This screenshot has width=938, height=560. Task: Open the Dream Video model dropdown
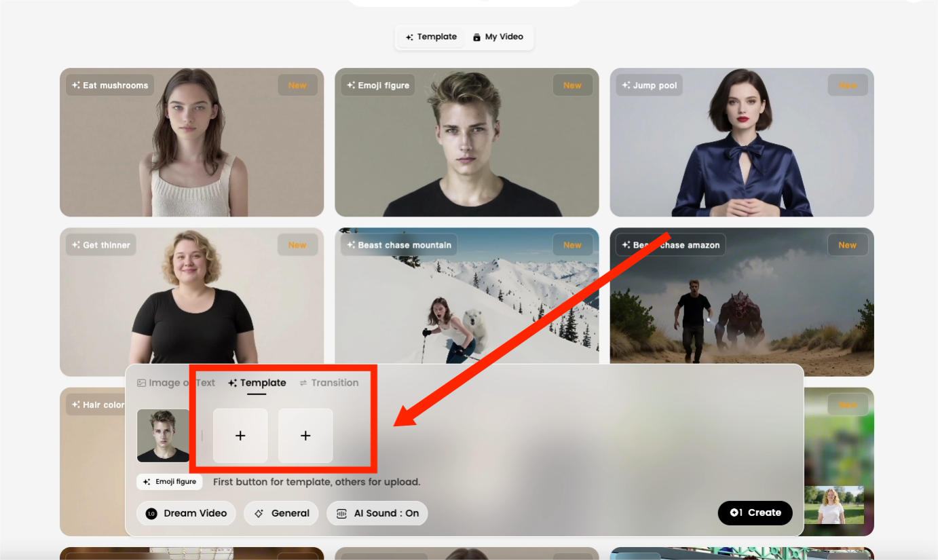click(186, 513)
